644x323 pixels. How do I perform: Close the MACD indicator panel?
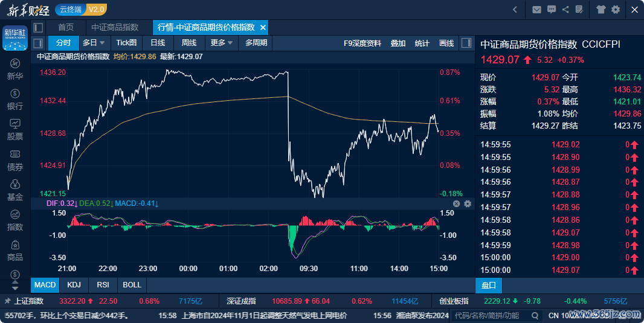[x=456, y=204]
